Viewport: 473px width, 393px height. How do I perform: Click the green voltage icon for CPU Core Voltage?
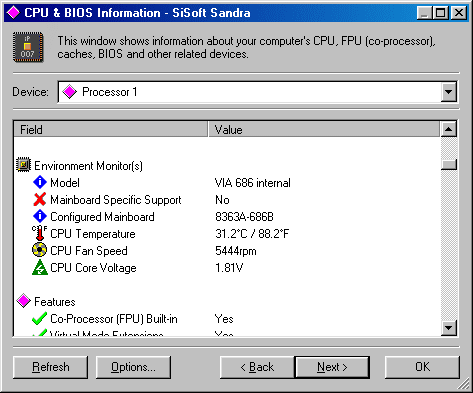coord(40,267)
